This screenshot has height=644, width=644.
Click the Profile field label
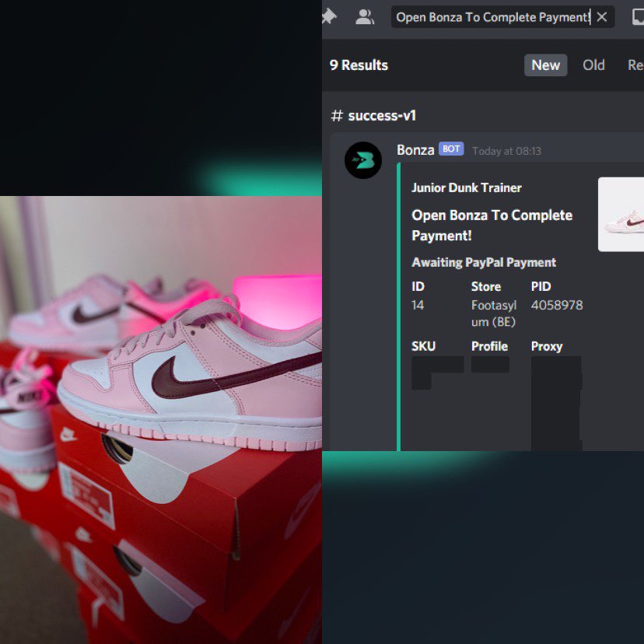coord(489,346)
